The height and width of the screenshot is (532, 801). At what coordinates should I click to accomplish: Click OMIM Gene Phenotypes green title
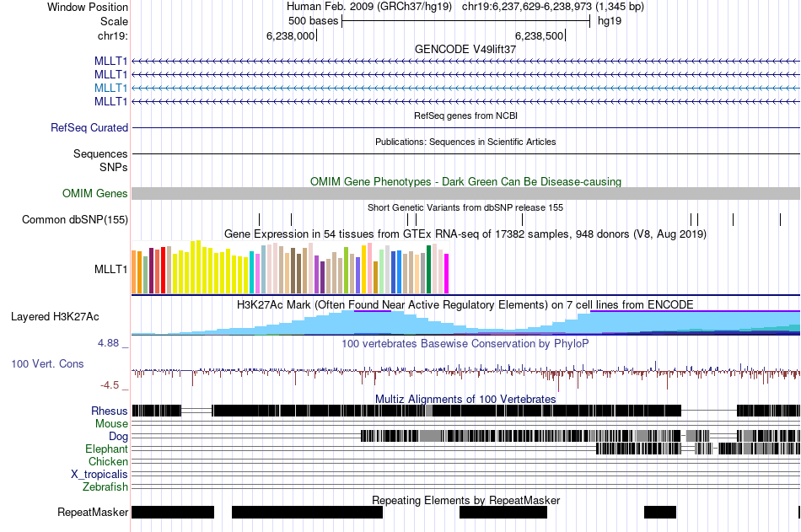pyautogui.click(x=465, y=181)
